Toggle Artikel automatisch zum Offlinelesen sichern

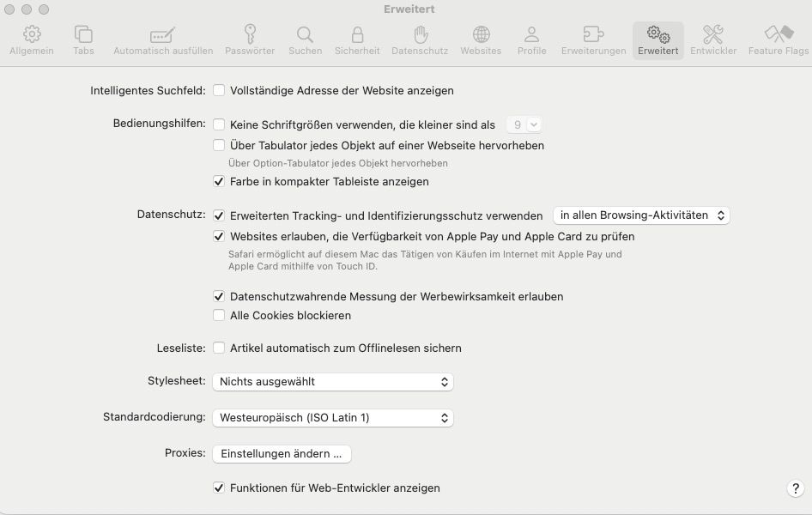(x=219, y=348)
